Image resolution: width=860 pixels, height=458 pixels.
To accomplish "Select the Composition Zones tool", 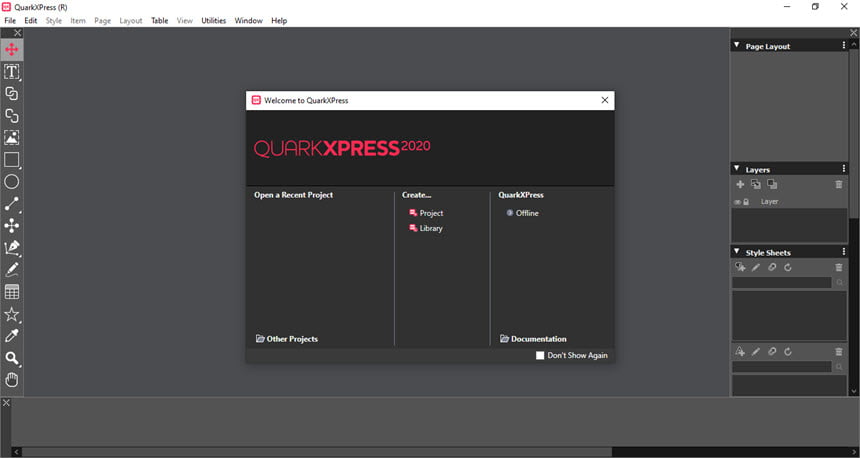I will [12, 225].
